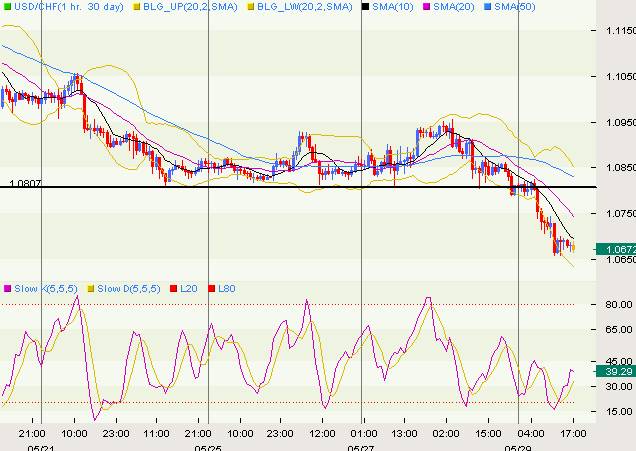Click the 80.00 stochastic axis label

619,305
